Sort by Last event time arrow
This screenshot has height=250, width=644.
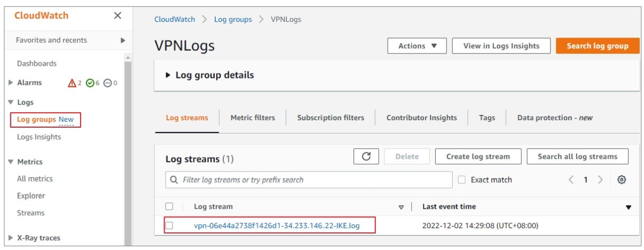click(x=629, y=207)
